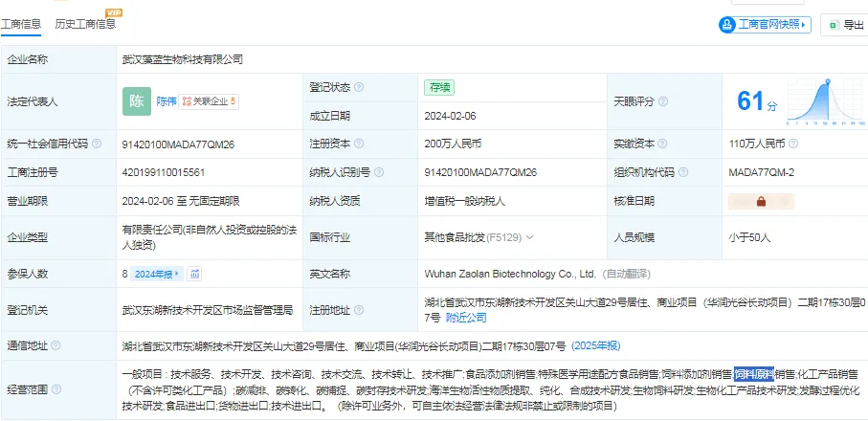Click the 导出 export button
This screenshot has height=421, width=868.
(x=846, y=25)
